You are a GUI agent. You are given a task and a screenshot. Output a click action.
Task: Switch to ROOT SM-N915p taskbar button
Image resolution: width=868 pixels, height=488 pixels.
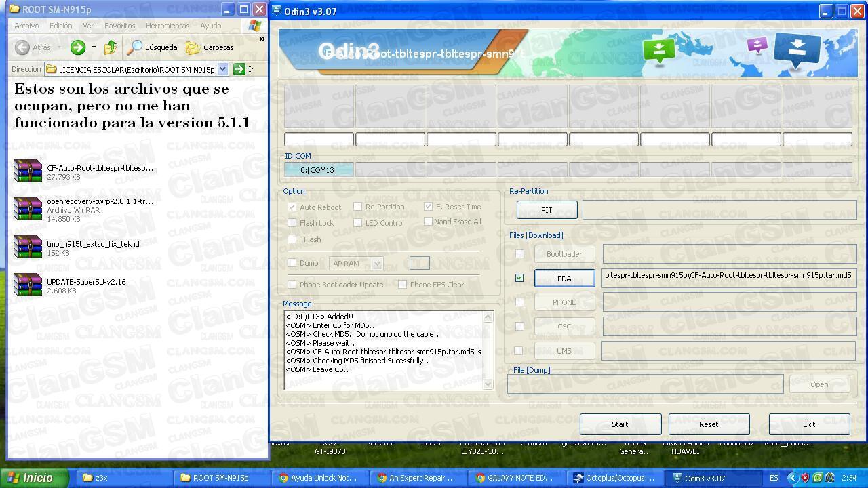pyautogui.click(x=222, y=478)
